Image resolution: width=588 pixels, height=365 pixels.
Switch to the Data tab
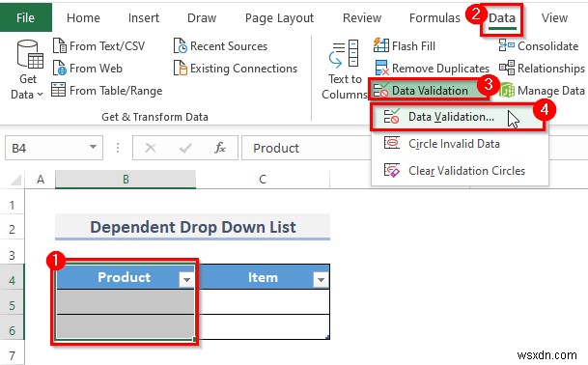502,17
